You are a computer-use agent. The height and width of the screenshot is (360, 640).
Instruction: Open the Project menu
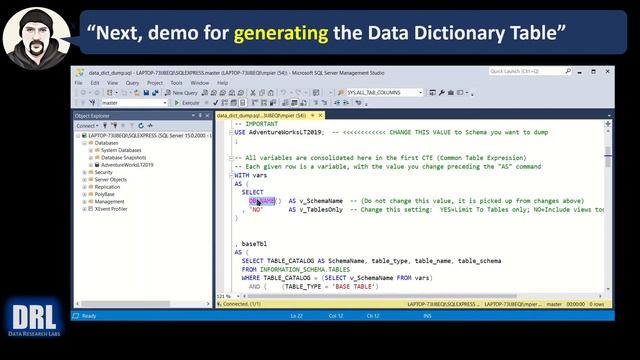tap(155, 82)
